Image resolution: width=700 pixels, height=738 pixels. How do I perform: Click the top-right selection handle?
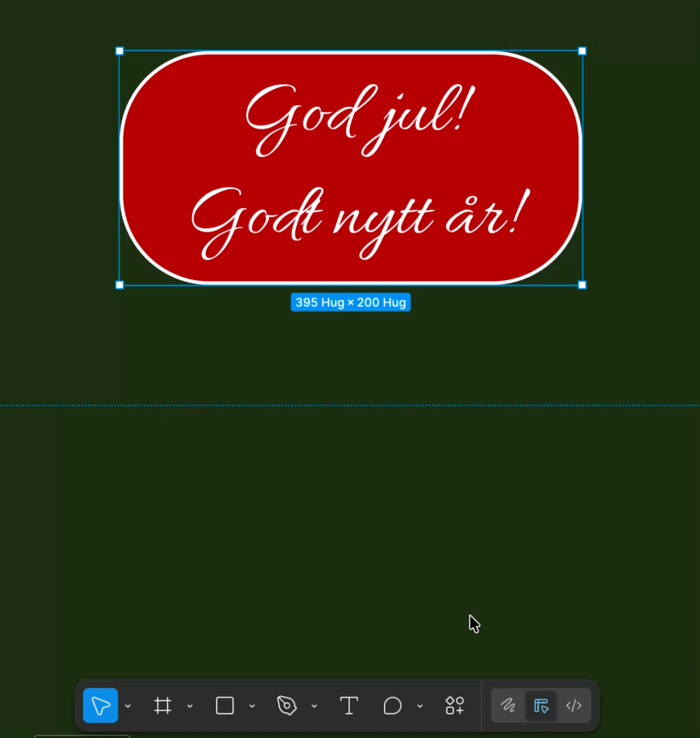[582, 51]
